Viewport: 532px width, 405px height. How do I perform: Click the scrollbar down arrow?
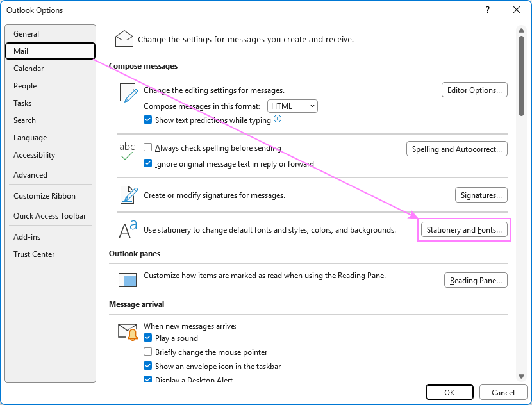(x=522, y=376)
